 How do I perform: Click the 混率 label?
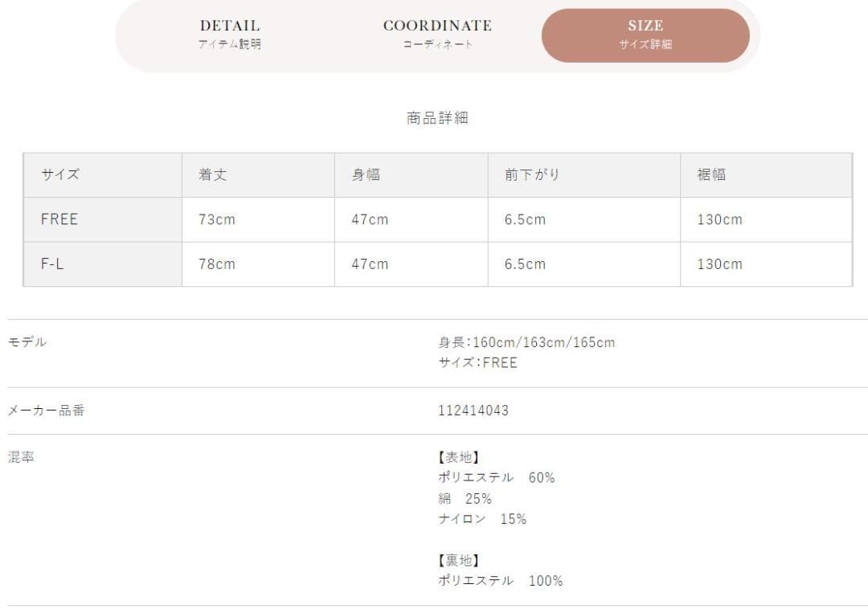pos(21,457)
